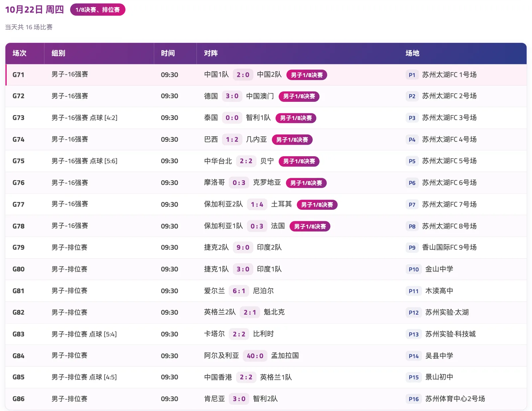Click the P14 venue badge
Viewport: 532px width, 411px height.
[414, 356]
